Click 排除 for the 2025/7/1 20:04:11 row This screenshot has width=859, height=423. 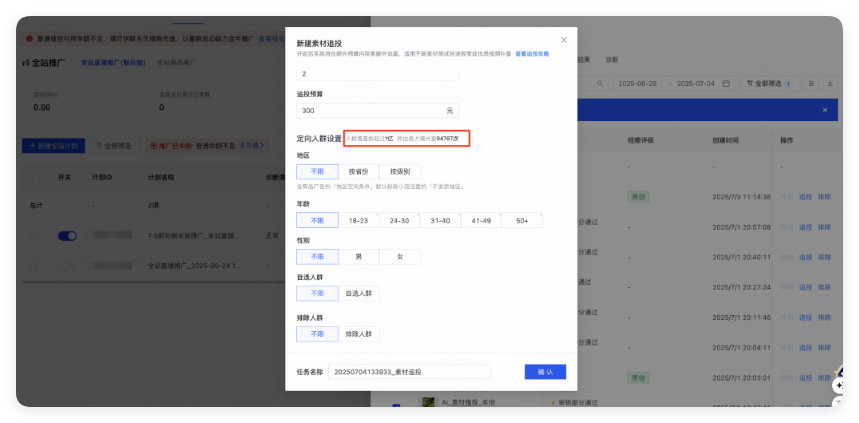824,347
